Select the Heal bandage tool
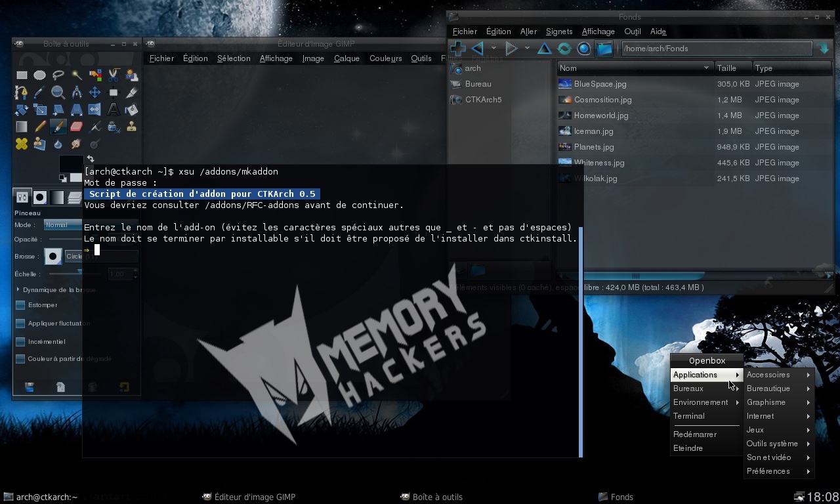 (x=22, y=144)
